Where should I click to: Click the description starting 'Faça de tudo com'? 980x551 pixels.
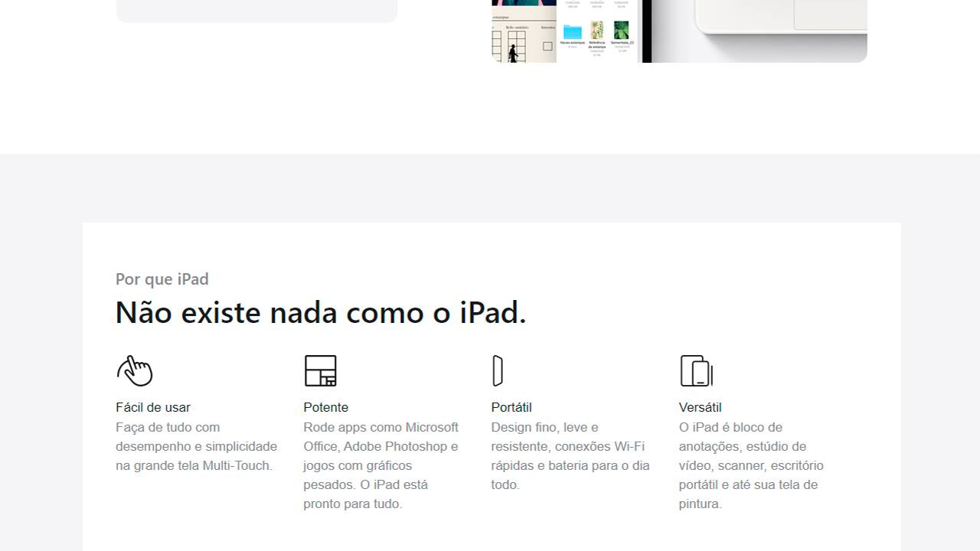(197, 446)
